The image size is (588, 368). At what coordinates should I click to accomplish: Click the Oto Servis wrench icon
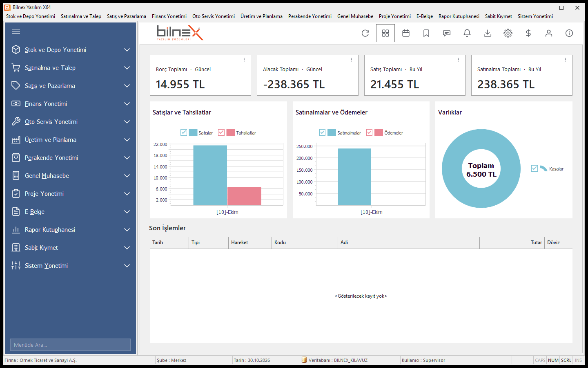[16, 121]
